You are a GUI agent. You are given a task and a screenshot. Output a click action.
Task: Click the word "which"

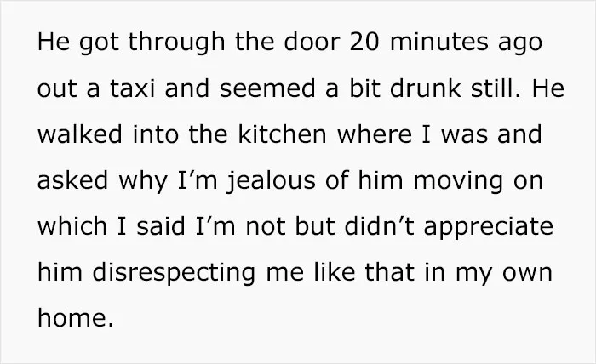click(72, 226)
